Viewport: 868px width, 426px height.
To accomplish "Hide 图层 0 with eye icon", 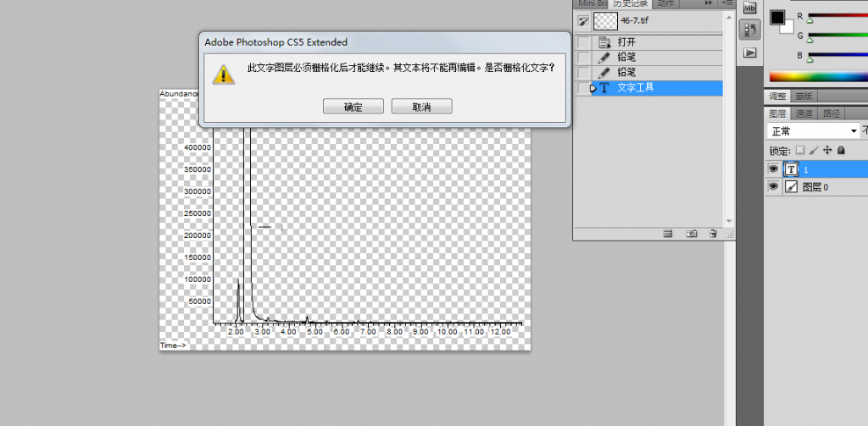I will pos(773,187).
